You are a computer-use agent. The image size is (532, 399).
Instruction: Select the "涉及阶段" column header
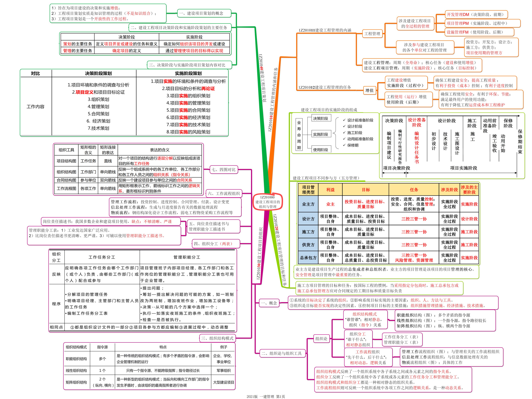point(449,189)
